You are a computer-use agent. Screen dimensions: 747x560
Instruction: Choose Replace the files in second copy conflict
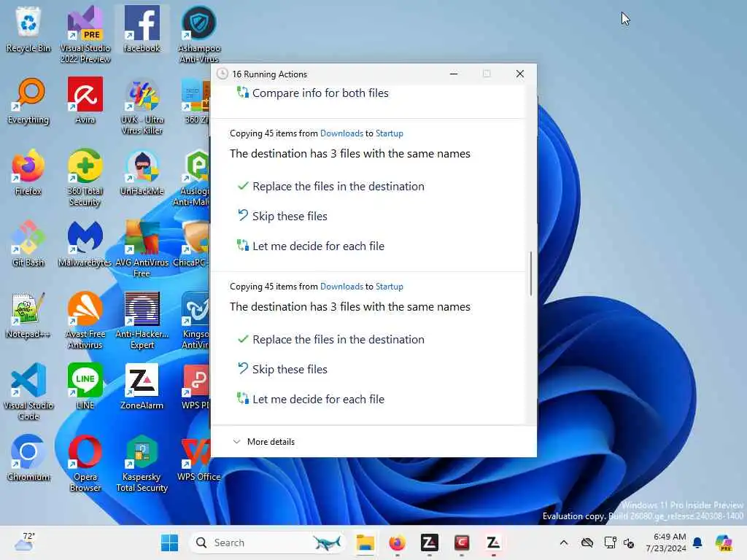point(330,340)
